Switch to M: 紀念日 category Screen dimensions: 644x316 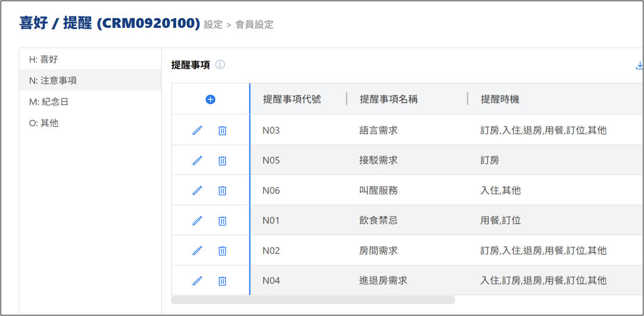coord(49,102)
